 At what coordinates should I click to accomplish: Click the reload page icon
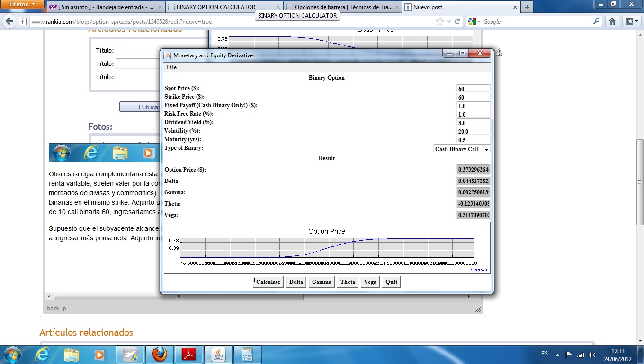457,21
